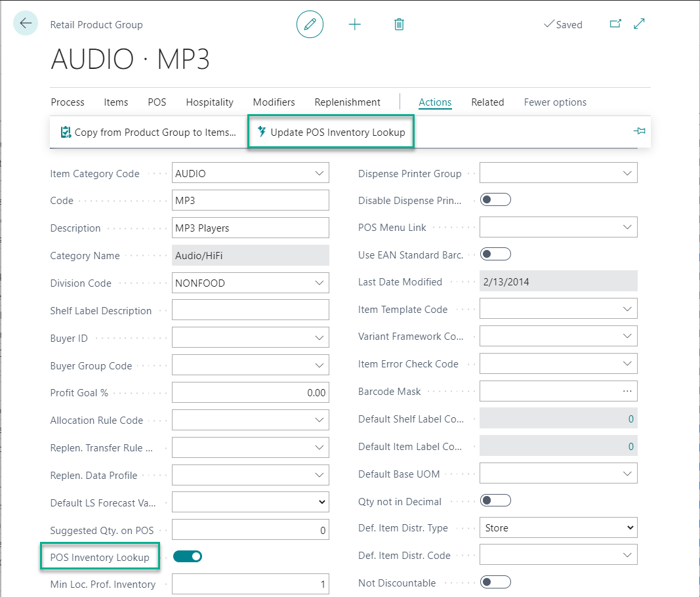This screenshot has height=597, width=700.
Task: Click the Barcode Mask ellipsis button
Action: pyautogui.click(x=627, y=391)
